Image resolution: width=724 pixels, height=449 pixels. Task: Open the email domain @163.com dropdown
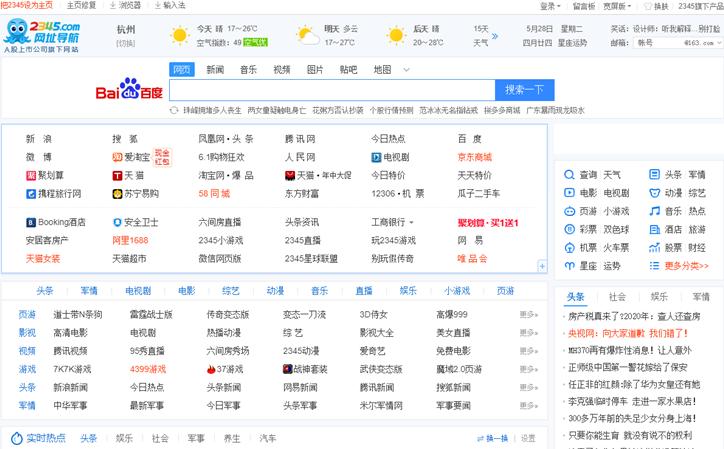click(702, 42)
